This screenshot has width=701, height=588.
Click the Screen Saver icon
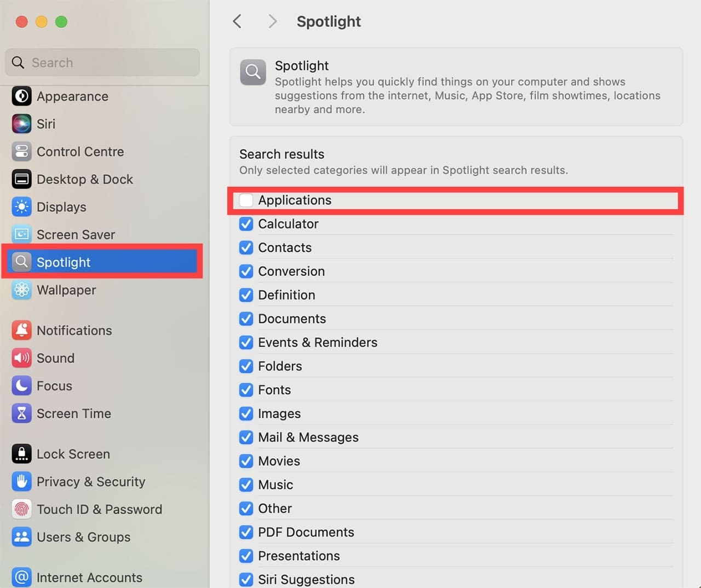coord(22,234)
